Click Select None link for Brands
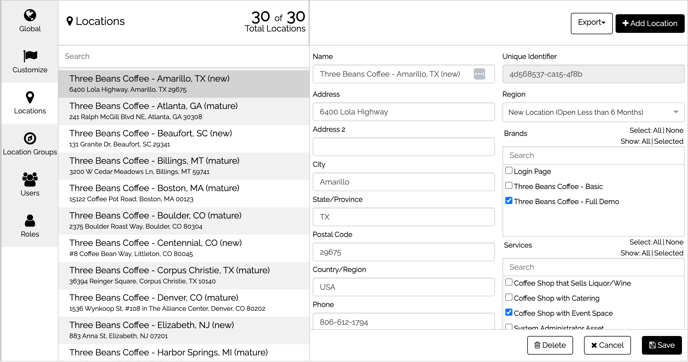 (674, 130)
